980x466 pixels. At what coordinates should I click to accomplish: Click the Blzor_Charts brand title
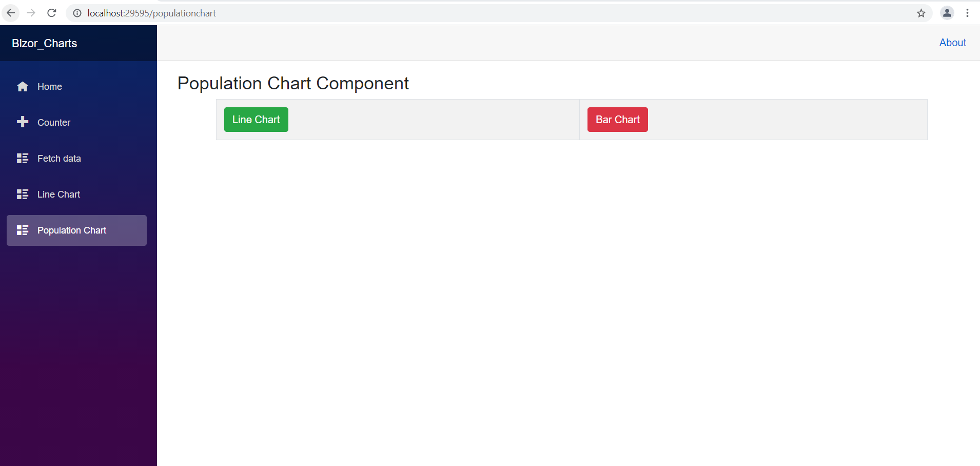(x=44, y=43)
